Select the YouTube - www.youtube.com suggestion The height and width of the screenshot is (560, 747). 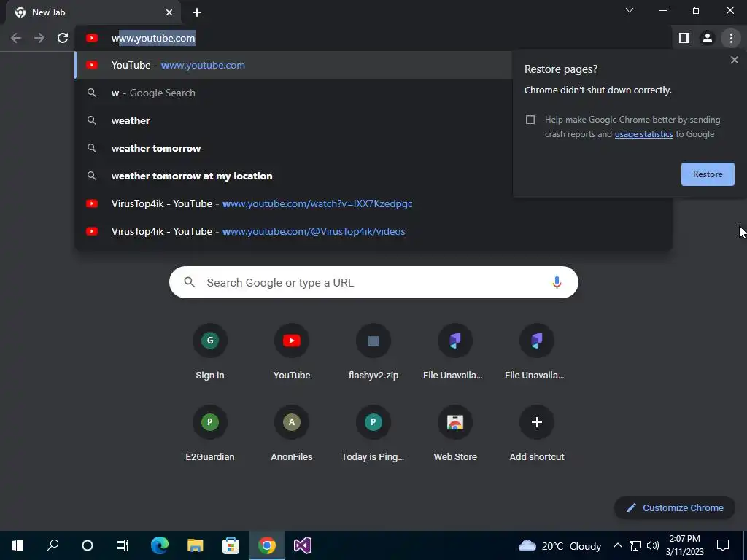293,65
